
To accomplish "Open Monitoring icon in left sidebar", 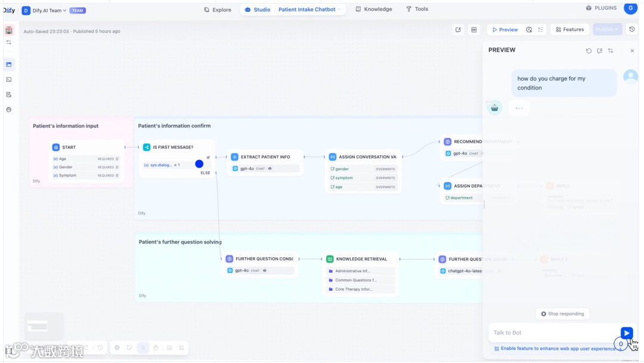I will (x=8, y=110).
